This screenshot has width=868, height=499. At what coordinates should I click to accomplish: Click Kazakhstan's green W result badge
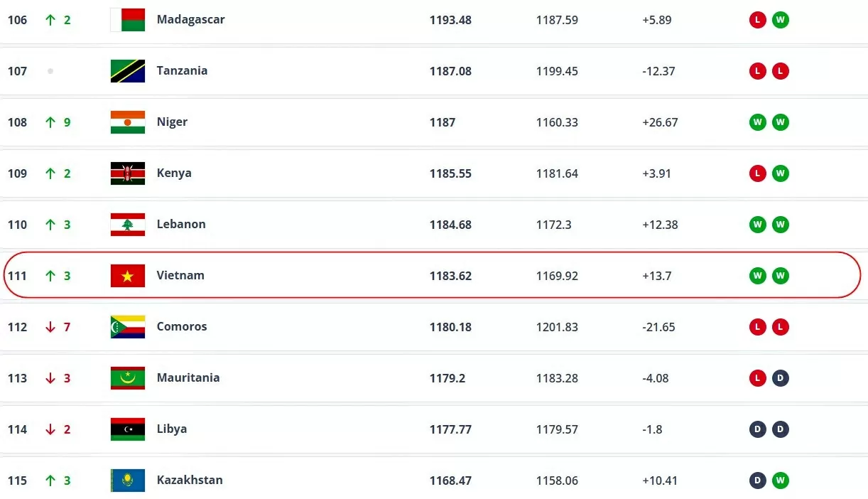pos(781,481)
